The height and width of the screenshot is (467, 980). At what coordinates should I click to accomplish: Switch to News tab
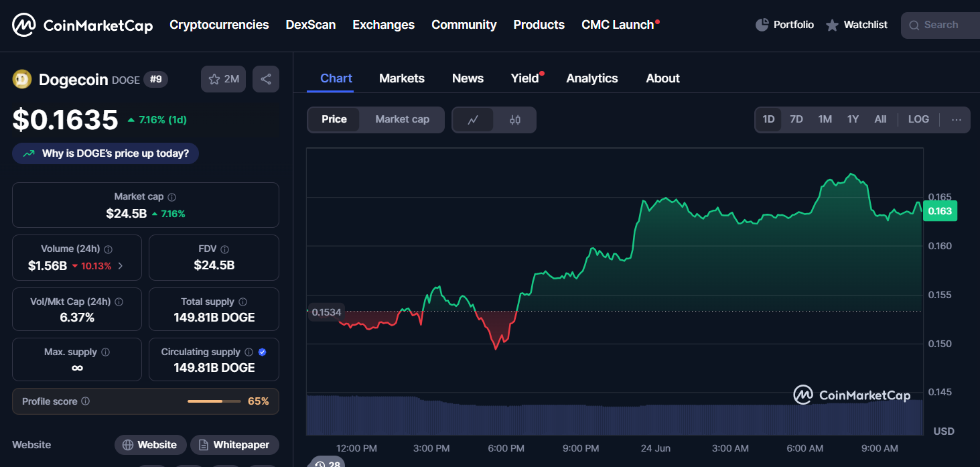(468, 78)
